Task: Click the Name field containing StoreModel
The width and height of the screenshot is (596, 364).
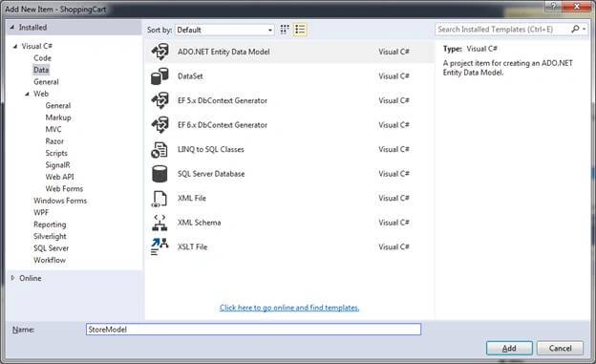Action: [x=253, y=330]
